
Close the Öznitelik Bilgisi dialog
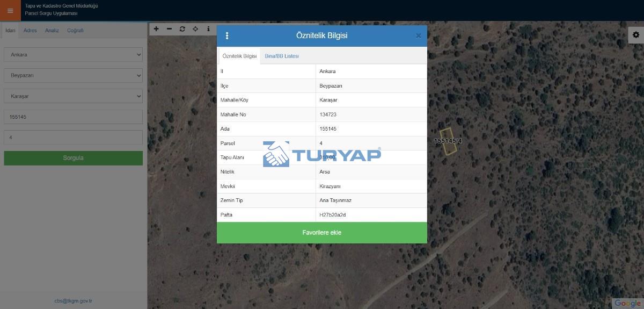(x=418, y=36)
